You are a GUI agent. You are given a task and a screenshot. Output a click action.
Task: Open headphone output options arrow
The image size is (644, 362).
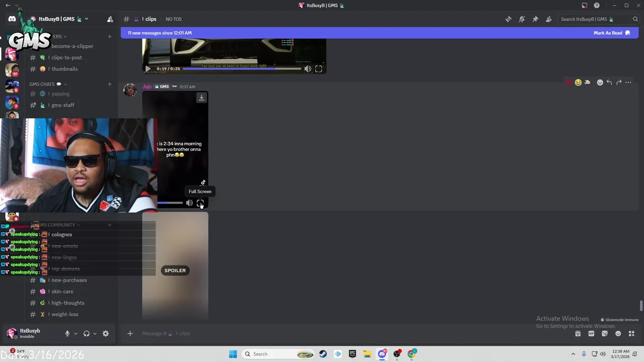click(x=95, y=333)
